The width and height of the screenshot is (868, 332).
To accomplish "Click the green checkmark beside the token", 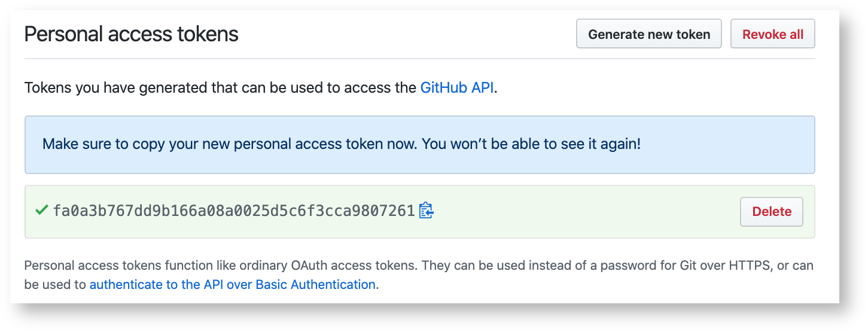I will (x=41, y=211).
